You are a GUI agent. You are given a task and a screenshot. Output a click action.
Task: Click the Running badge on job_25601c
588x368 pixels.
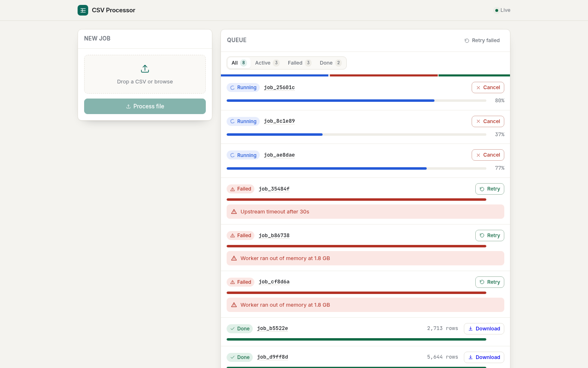point(243,88)
